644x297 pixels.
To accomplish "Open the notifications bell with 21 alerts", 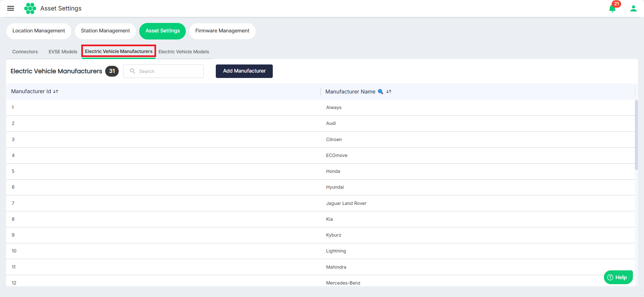I will coord(613,8).
